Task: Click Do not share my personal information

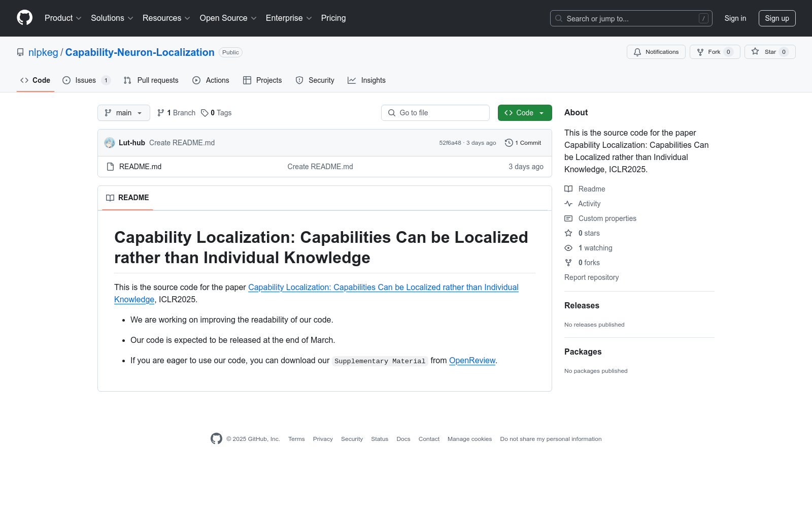Action: [551, 439]
